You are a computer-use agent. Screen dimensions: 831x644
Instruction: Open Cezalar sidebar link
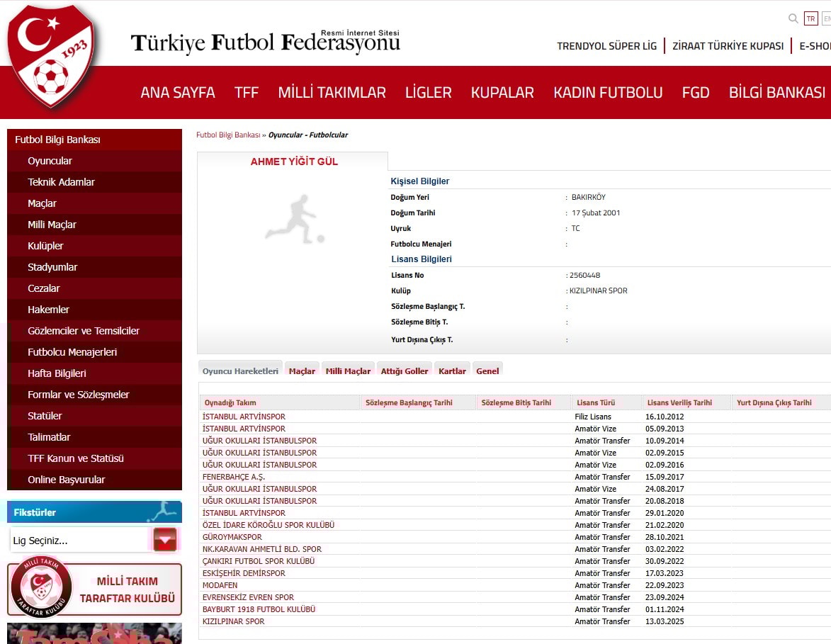[x=94, y=288]
